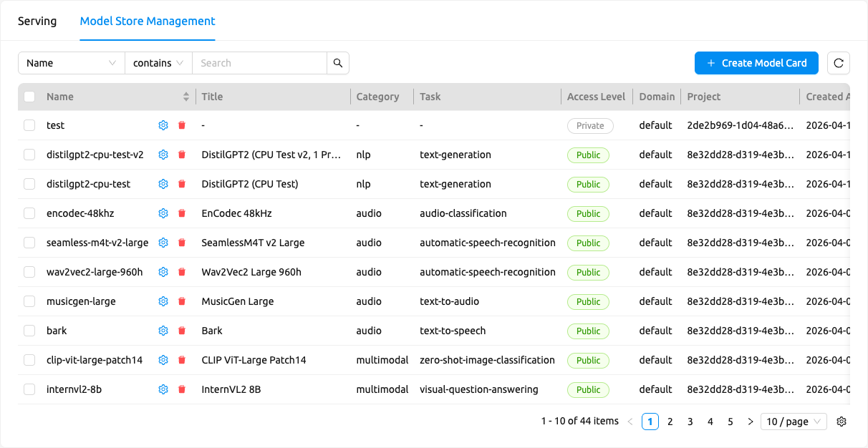Click the Create Model Card button
The width and height of the screenshot is (868, 448).
tap(756, 63)
